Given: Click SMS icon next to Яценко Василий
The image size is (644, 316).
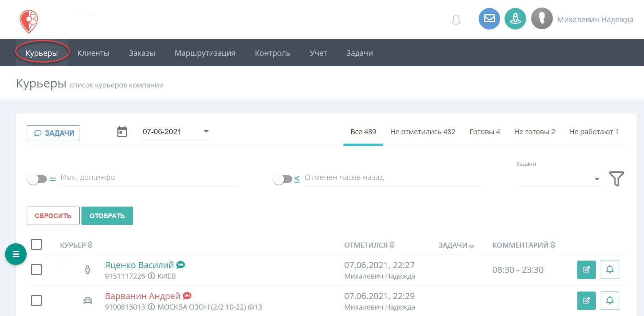Looking at the screenshot, I should (181, 265).
